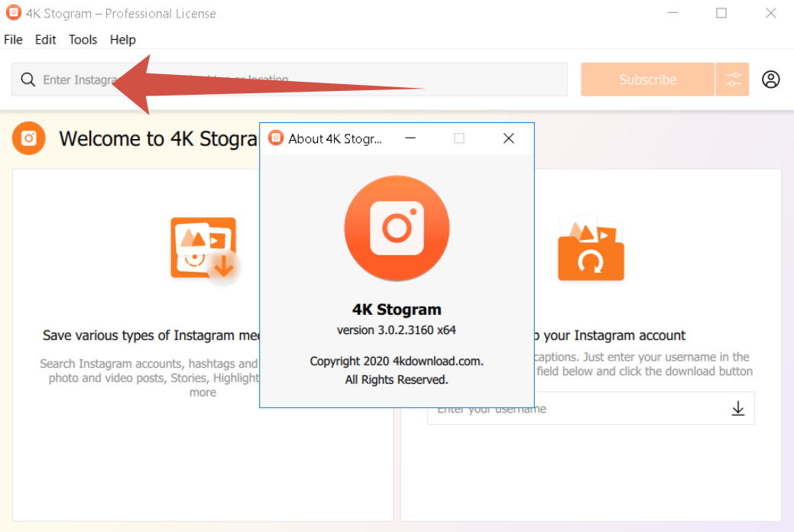Close the About 4K Stogram dialog
This screenshot has width=794, height=532.
pos(508,138)
